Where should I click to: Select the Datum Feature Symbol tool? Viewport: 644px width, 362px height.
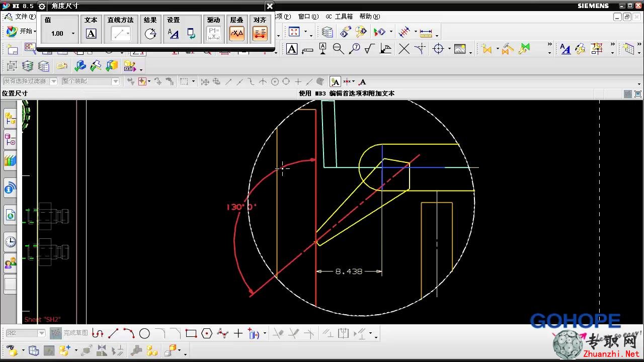[323, 49]
